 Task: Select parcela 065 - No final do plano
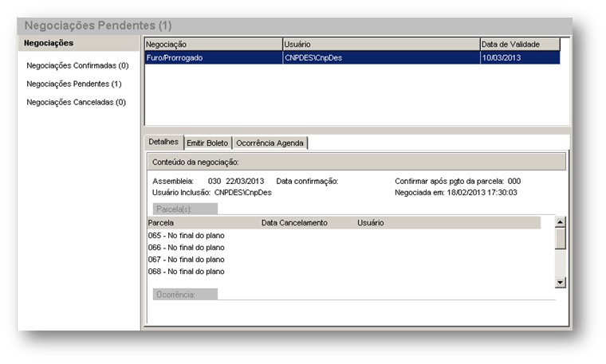(x=186, y=236)
